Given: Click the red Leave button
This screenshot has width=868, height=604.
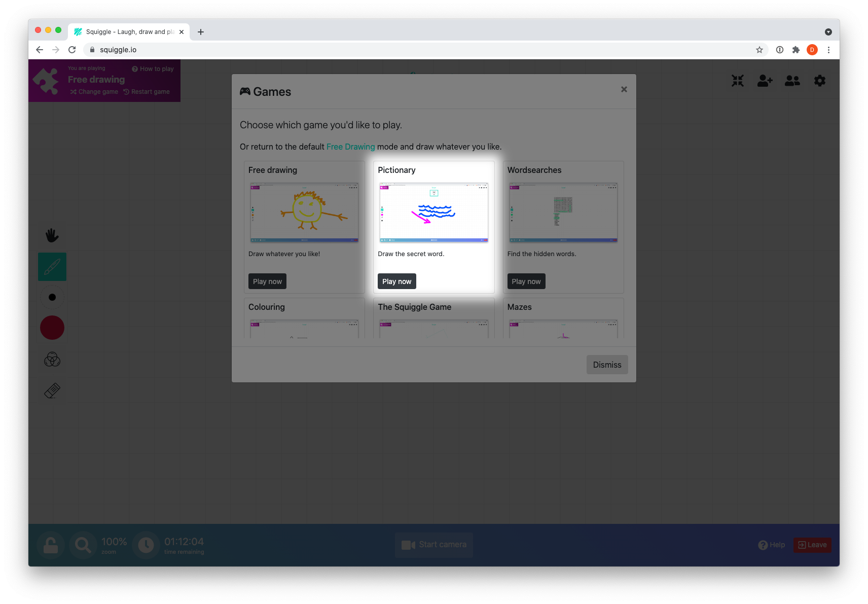Looking at the screenshot, I should click(x=812, y=545).
